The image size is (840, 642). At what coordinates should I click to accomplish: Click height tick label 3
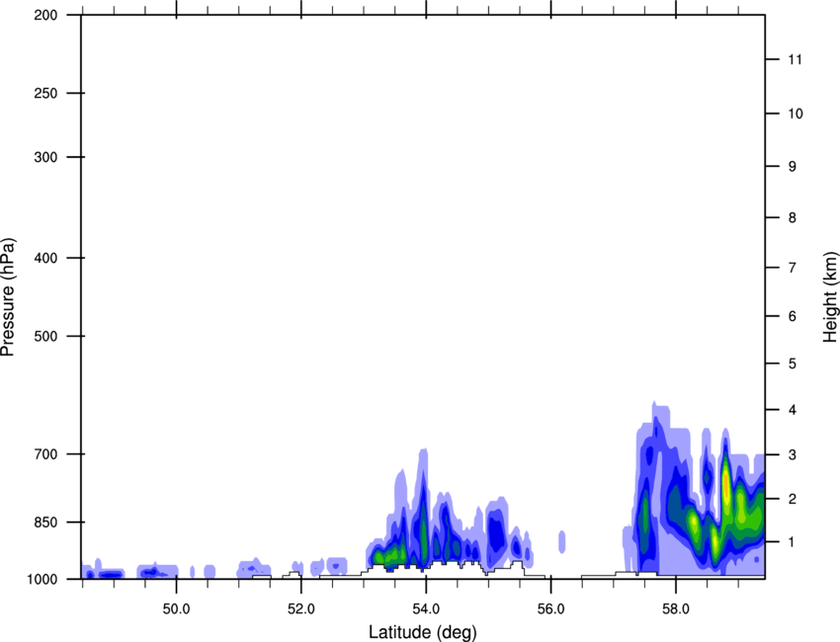pyautogui.click(x=793, y=454)
